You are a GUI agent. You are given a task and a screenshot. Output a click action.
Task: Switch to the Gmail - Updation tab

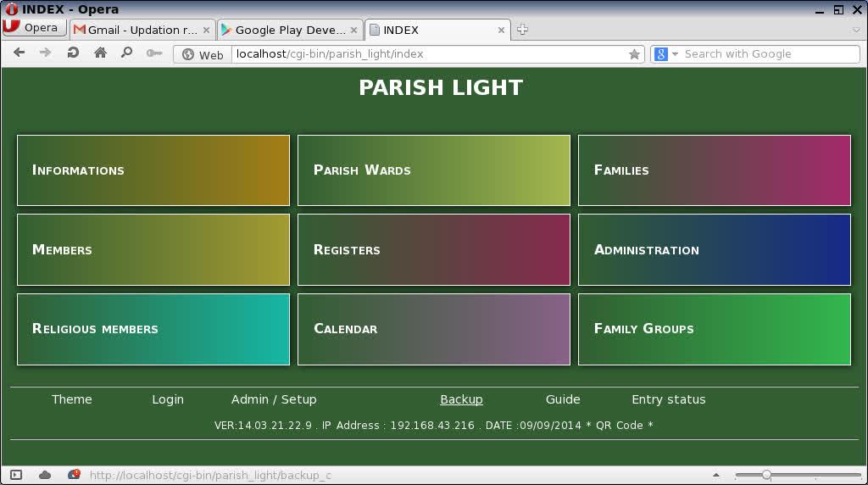[x=142, y=30]
